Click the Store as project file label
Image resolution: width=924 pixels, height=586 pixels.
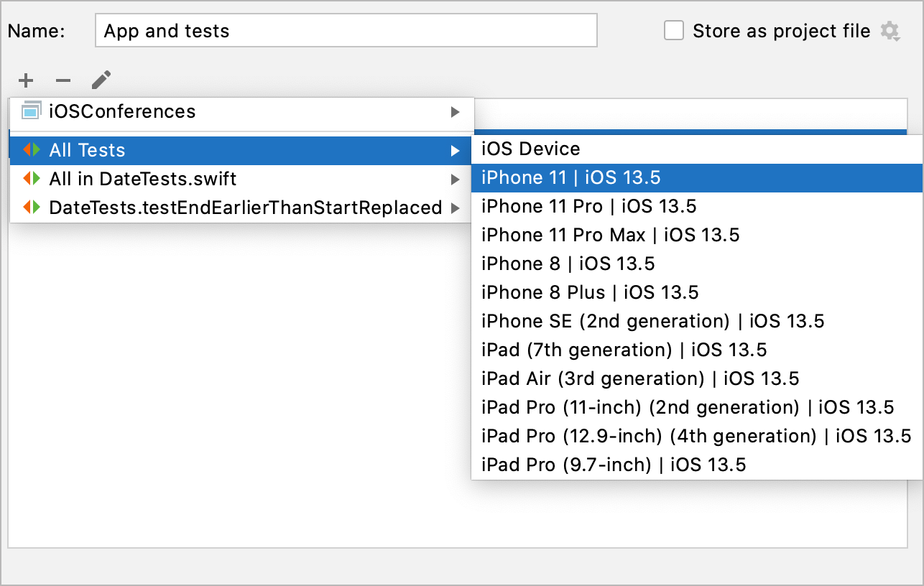pos(782,32)
